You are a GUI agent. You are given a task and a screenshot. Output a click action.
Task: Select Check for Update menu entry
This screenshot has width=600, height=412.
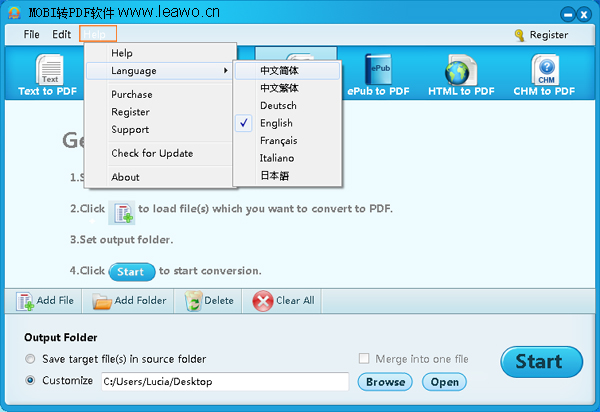coord(152,153)
